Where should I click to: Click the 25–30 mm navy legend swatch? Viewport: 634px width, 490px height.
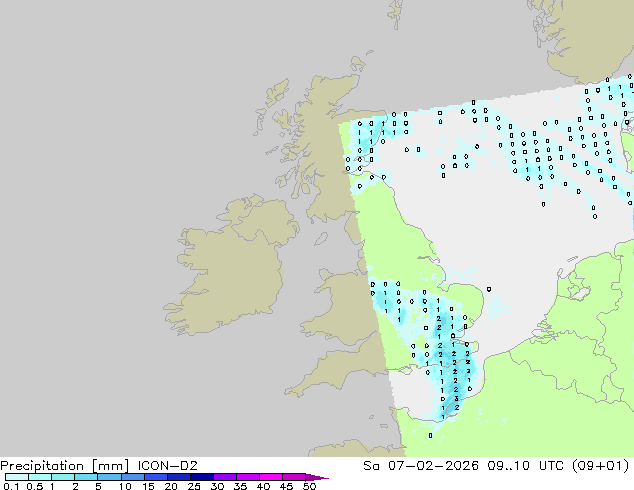click(201, 477)
